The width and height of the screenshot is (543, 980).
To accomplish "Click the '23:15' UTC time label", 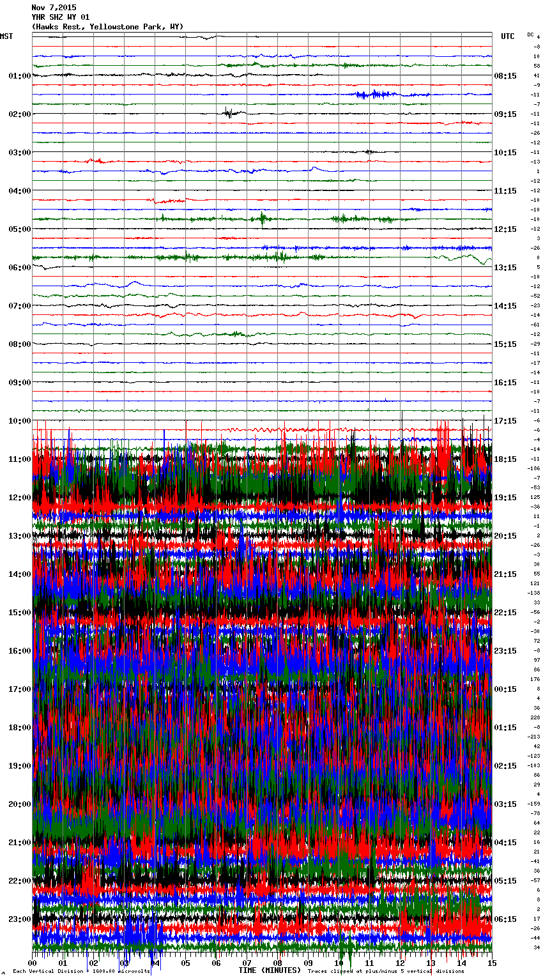I will tap(505, 651).
